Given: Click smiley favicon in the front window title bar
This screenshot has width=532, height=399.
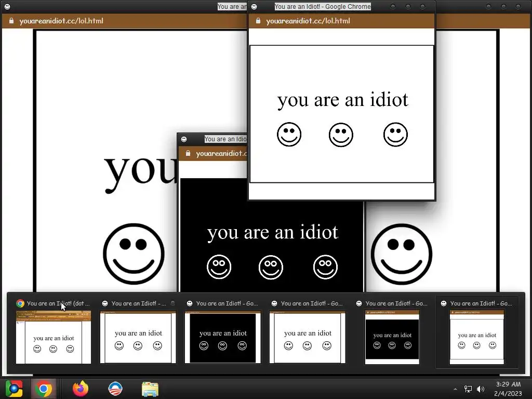Looking at the screenshot, I should (254, 6).
